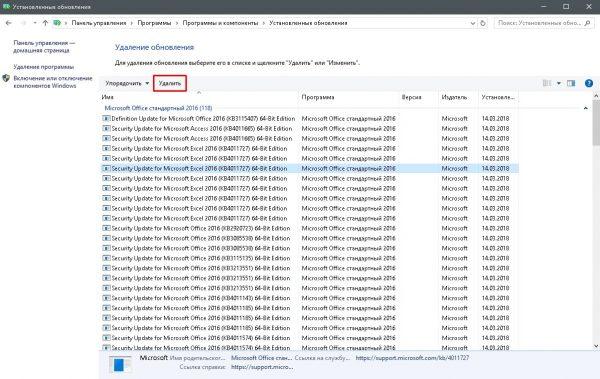Viewport: 600px width, 379px height.
Task: Click the forward navigation arrow
Action: [x=23, y=23]
